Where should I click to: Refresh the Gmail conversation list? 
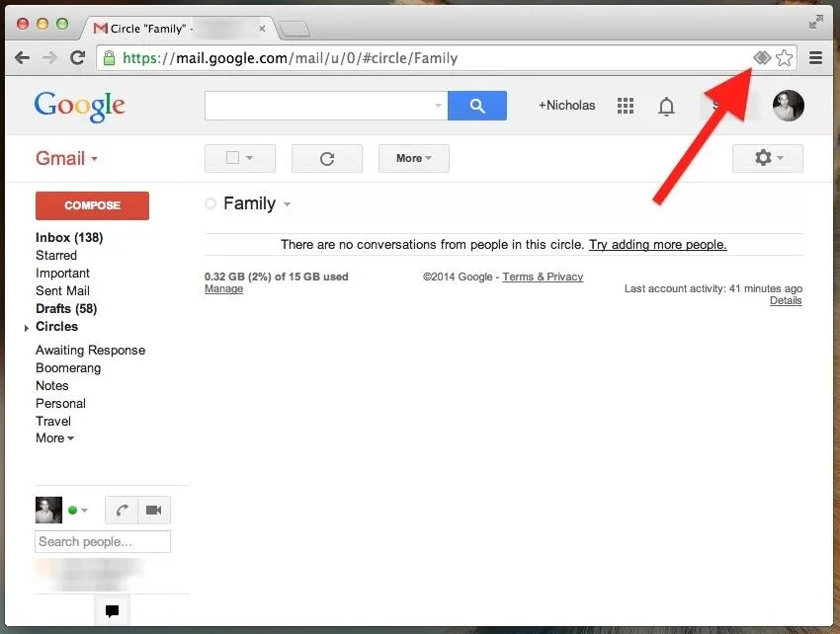[x=327, y=158]
